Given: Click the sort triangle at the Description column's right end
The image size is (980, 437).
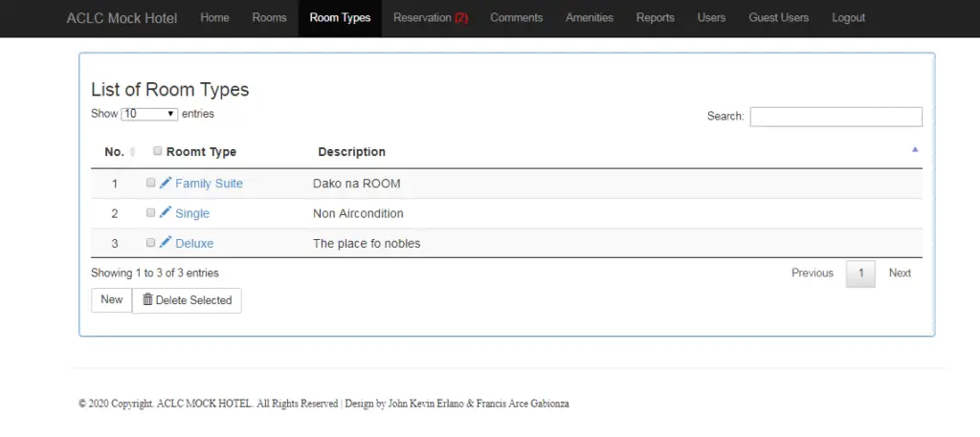Looking at the screenshot, I should click(x=914, y=150).
